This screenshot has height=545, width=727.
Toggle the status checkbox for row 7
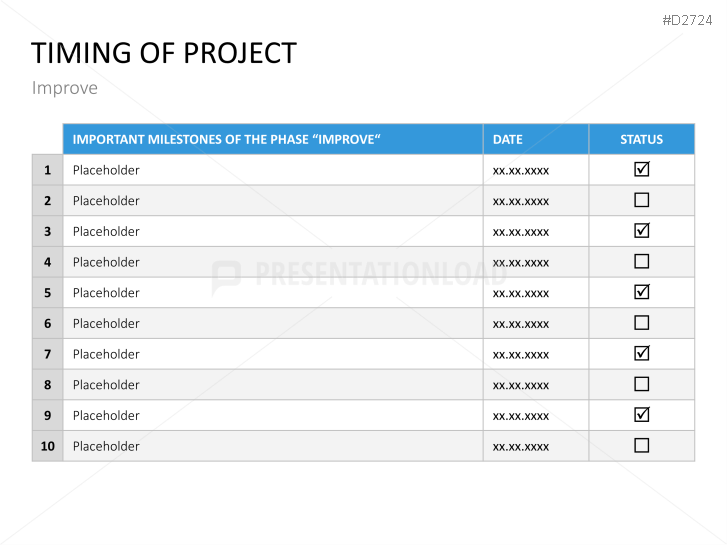[642, 353]
